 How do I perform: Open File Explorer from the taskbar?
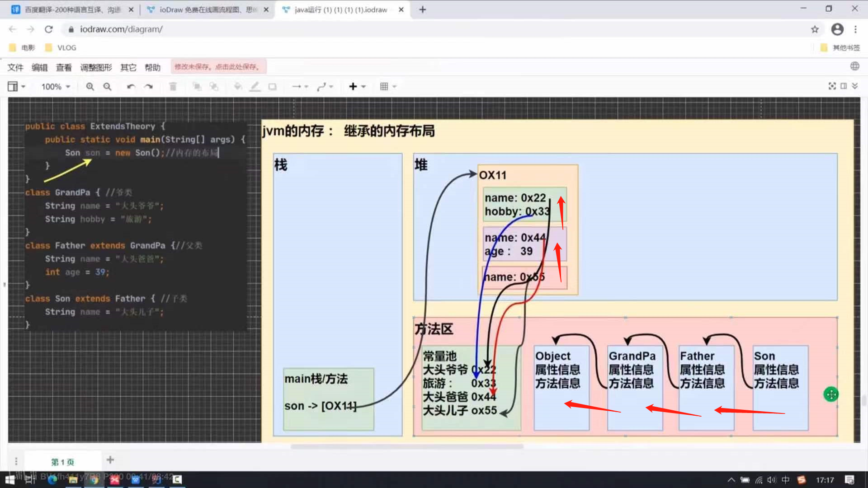pyautogui.click(x=73, y=479)
